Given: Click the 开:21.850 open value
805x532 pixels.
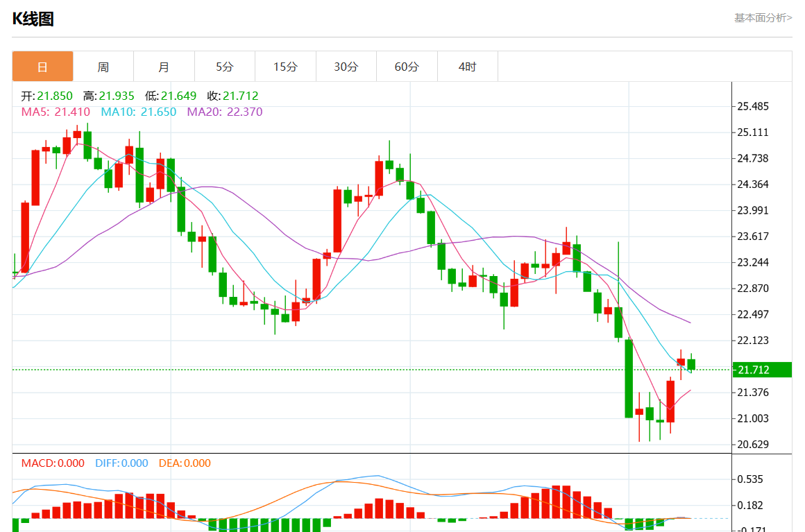Looking at the screenshot, I should pyautogui.click(x=46, y=96).
